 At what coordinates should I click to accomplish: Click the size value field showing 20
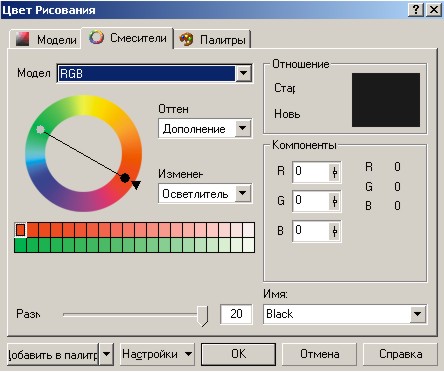(x=236, y=314)
